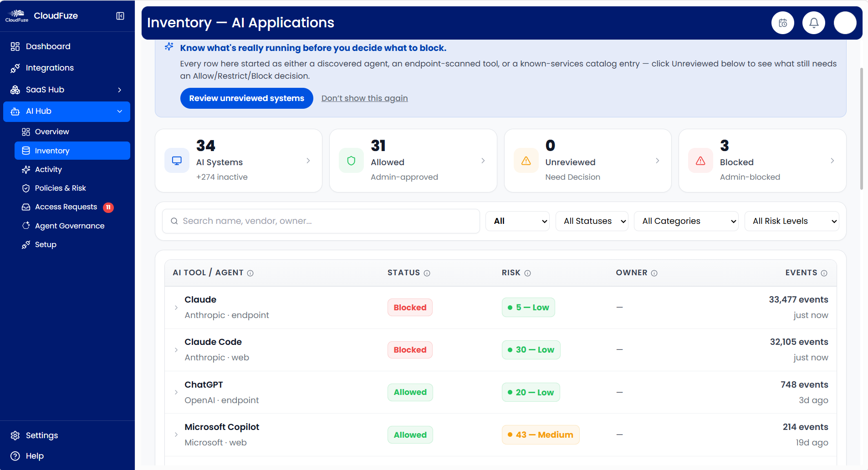
Task: Click the Allowed shield icon
Action: (x=351, y=161)
